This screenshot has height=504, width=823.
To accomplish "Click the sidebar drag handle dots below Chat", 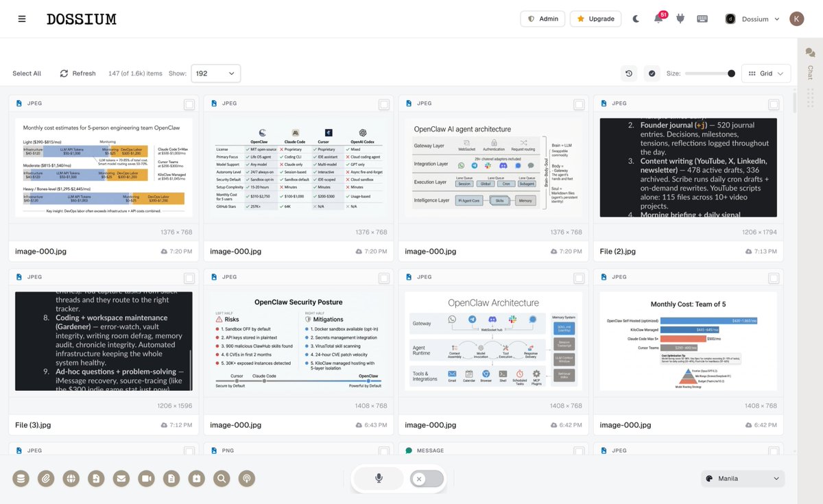I will pyautogui.click(x=810, y=98).
